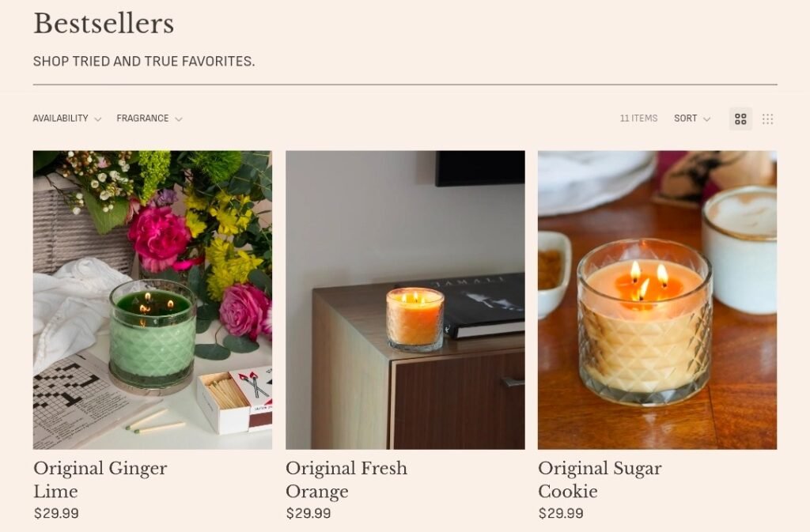Click the Original Ginger Lime title link
The height and width of the screenshot is (532, 810).
click(x=100, y=480)
